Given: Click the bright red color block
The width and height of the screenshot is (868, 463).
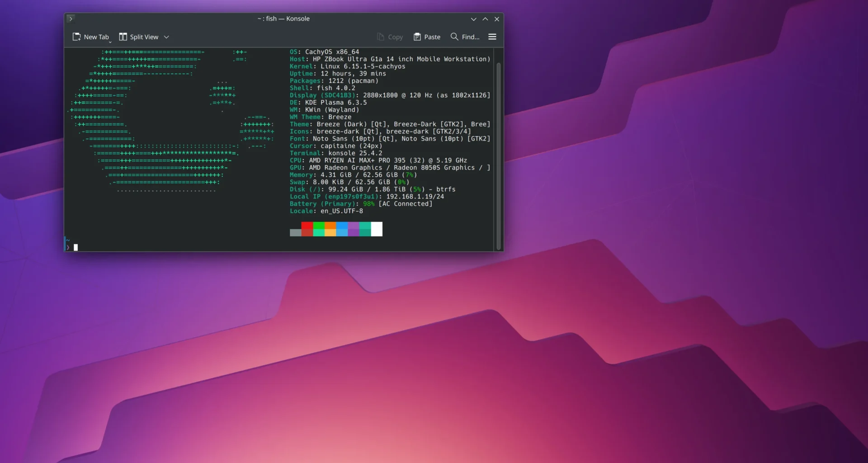Looking at the screenshot, I should click(x=307, y=226).
